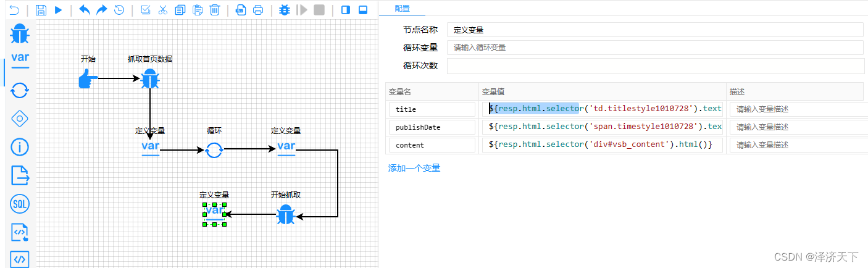Screen dimensions: 868x268
Task: Pick the SQL node from sidebar
Action: click(x=20, y=204)
